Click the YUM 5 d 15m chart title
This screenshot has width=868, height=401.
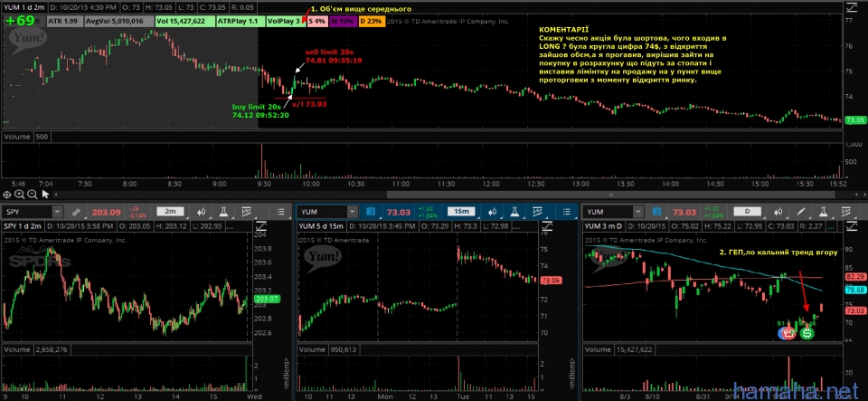pos(321,226)
